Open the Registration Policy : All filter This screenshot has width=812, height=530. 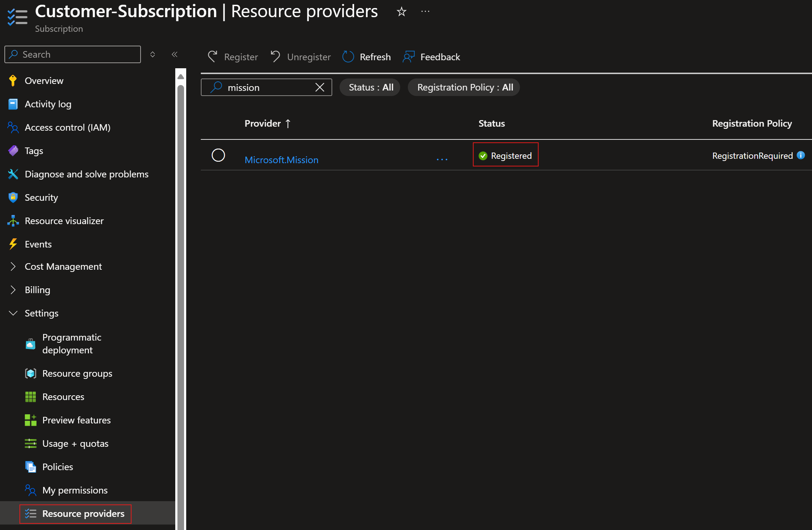(464, 87)
